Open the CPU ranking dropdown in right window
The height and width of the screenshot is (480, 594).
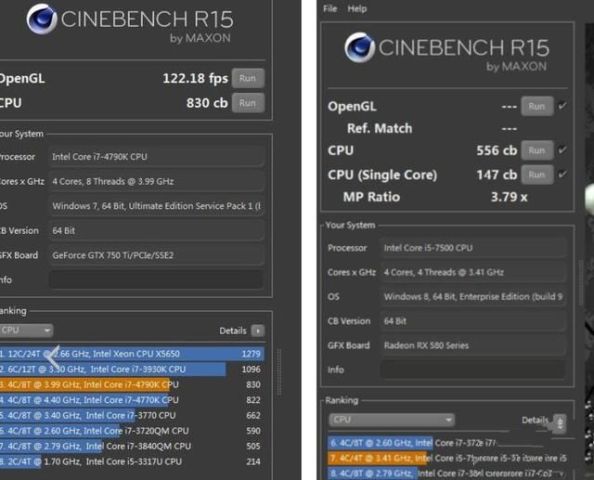(x=391, y=420)
